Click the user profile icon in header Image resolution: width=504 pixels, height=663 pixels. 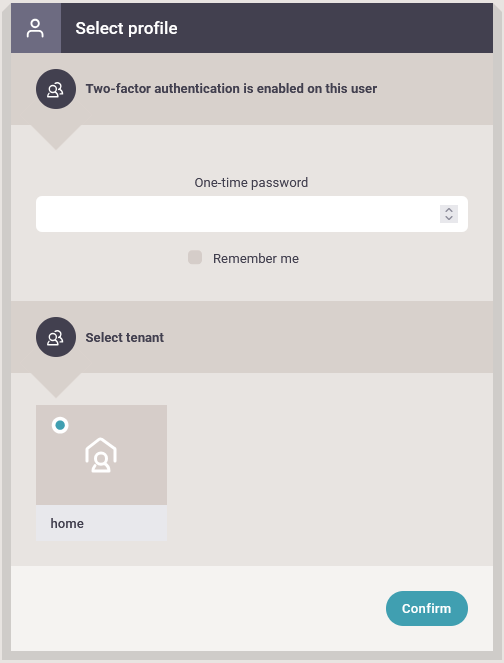pyautogui.click(x=35, y=28)
